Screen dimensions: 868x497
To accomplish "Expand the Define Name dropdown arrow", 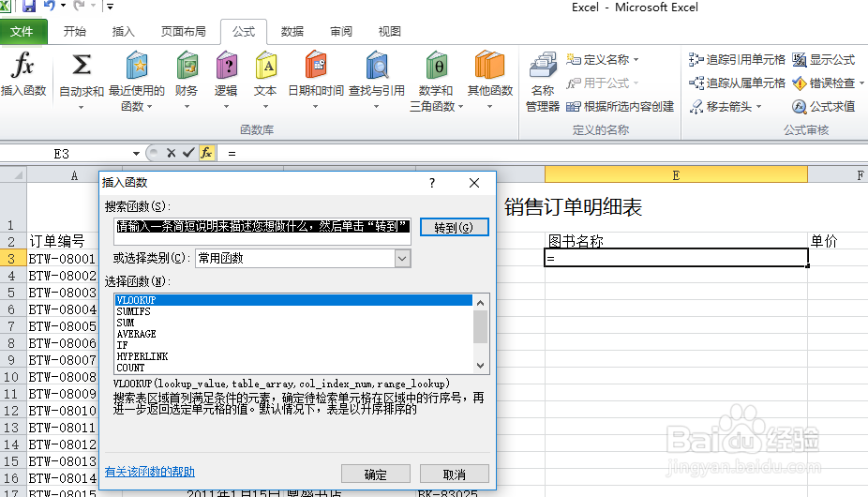I will (636, 59).
